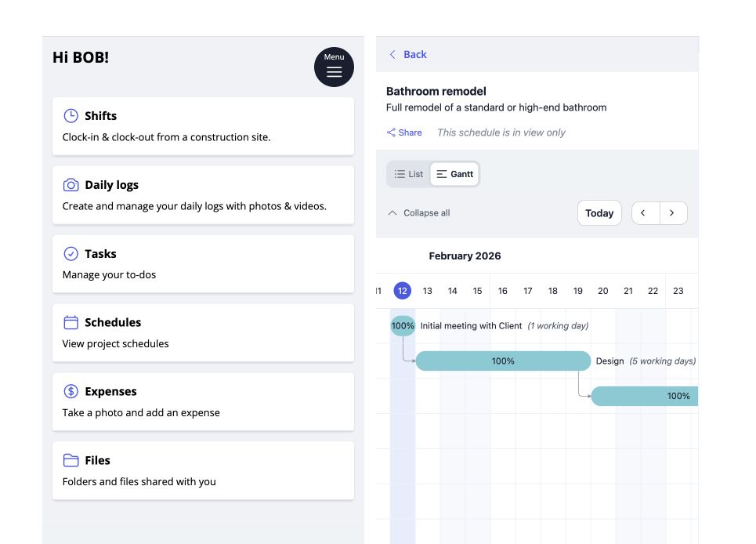
Task: Open the Expenses card
Action: click(x=203, y=401)
